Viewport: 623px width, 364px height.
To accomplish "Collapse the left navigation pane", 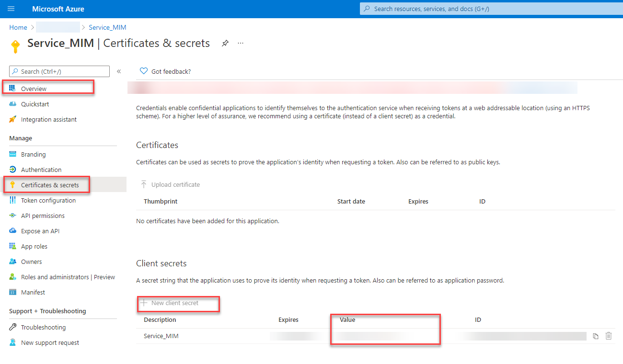I will [x=119, y=71].
